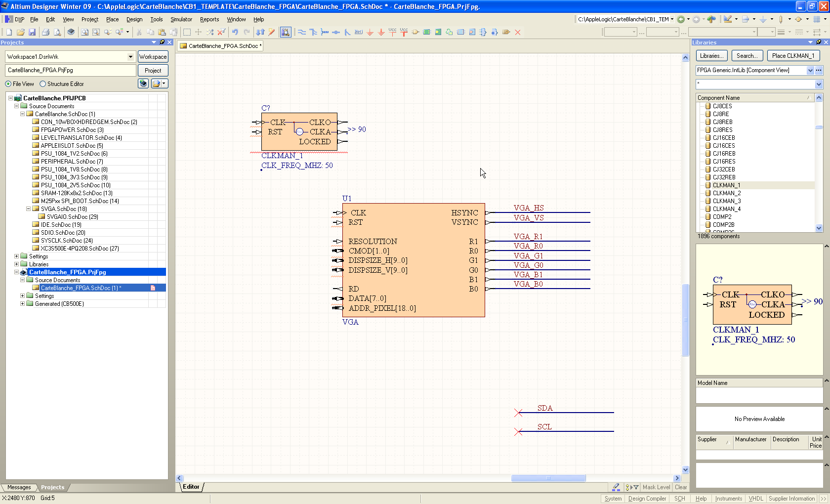This screenshot has height=504, width=830.
Task: Click the Clear filter icon
Action: tap(221, 32)
